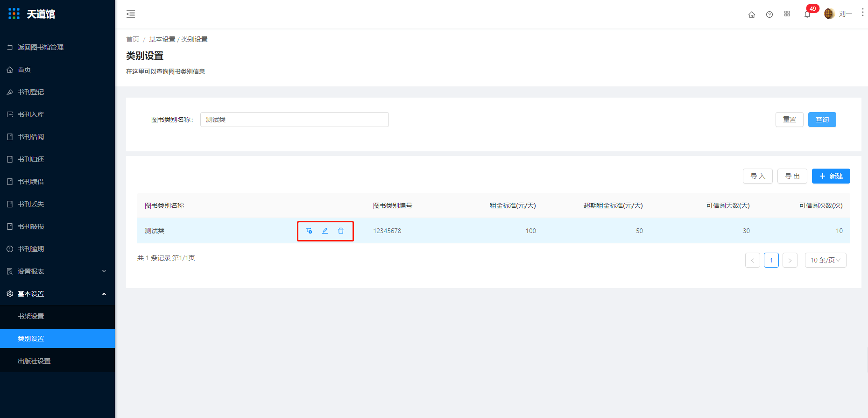
Task: Open 书刊续借 in the sidebar
Action: click(x=57, y=182)
